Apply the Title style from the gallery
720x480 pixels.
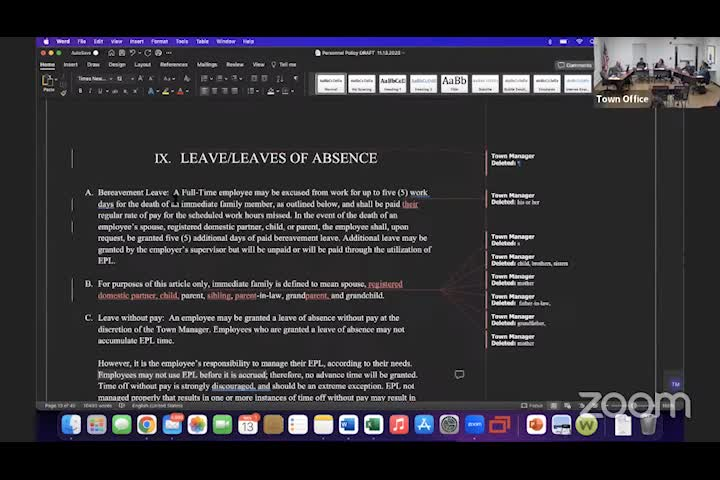tap(454, 82)
